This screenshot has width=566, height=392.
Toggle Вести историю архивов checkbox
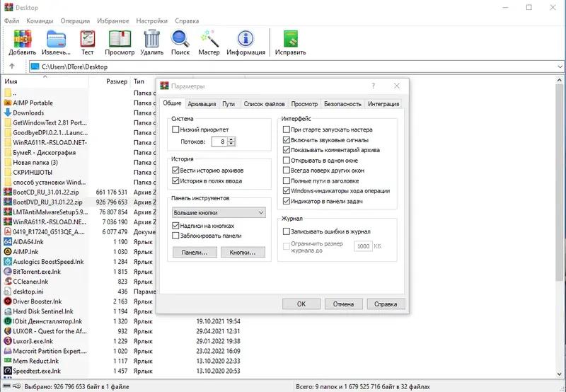point(175,170)
